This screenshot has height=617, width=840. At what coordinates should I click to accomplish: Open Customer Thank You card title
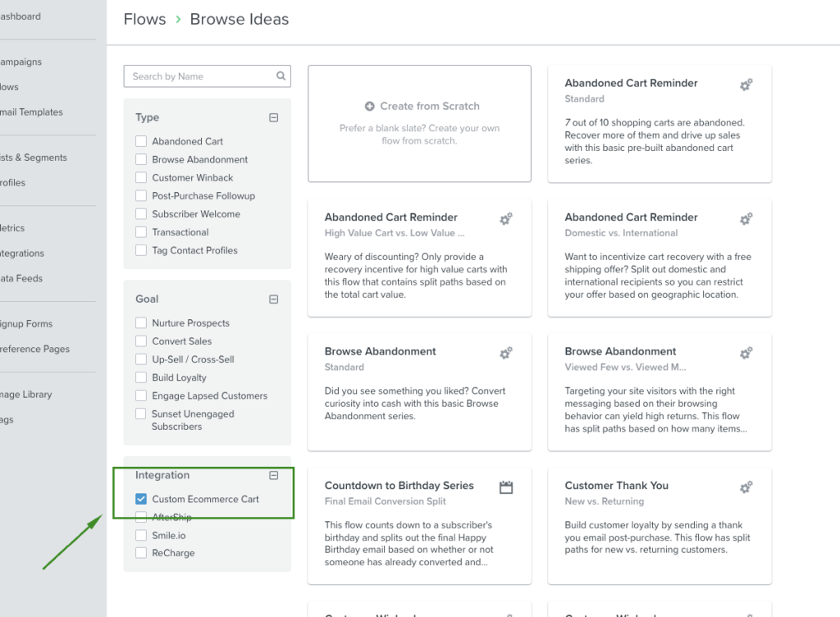pos(617,485)
